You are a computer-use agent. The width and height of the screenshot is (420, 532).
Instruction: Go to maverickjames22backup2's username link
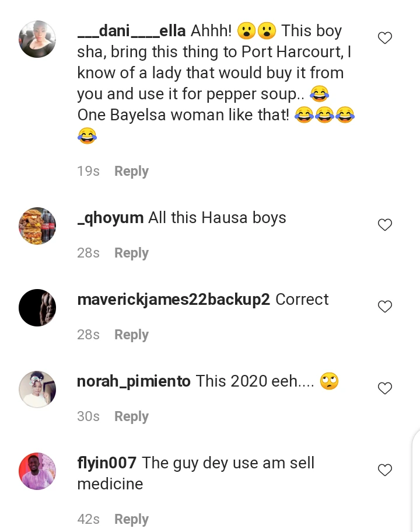[x=173, y=300]
